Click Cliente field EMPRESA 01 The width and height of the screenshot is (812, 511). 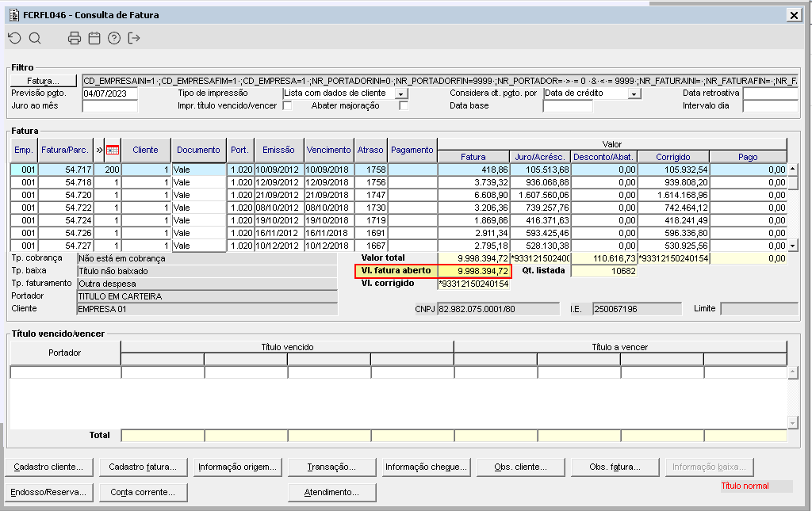(207, 309)
